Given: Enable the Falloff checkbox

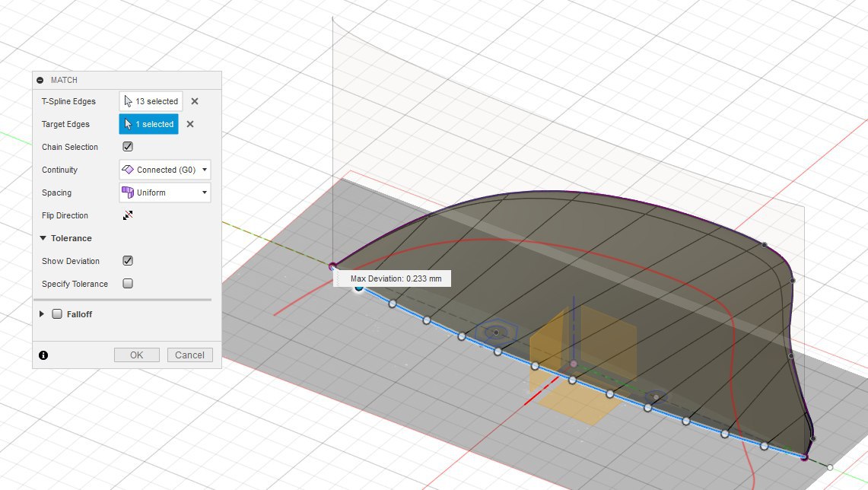Looking at the screenshot, I should [57, 314].
